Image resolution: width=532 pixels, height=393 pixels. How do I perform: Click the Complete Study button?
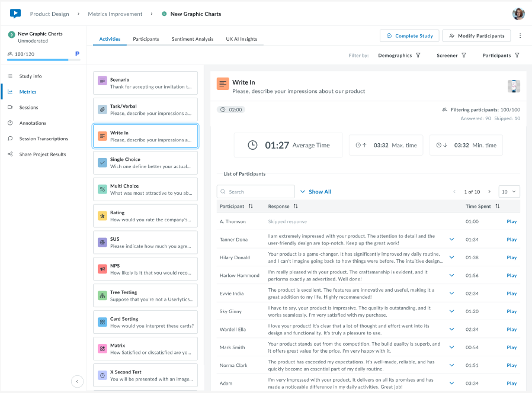click(x=409, y=36)
